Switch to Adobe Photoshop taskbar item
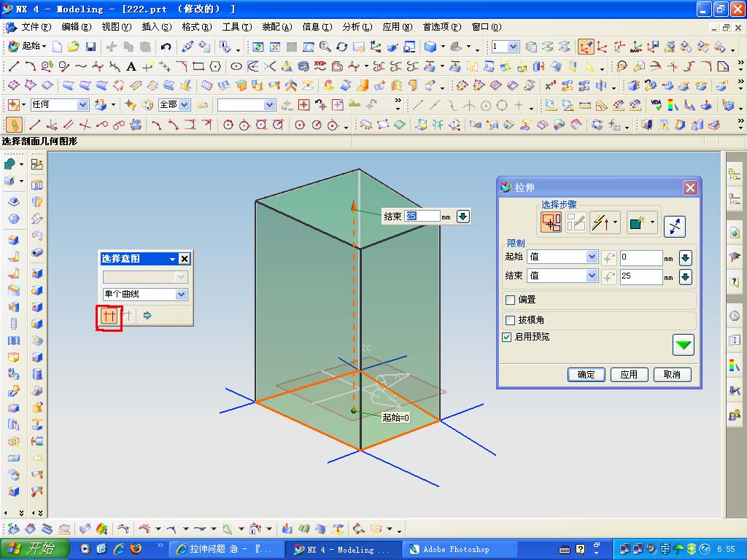747x560 pixels. click(x=460, y=550)
